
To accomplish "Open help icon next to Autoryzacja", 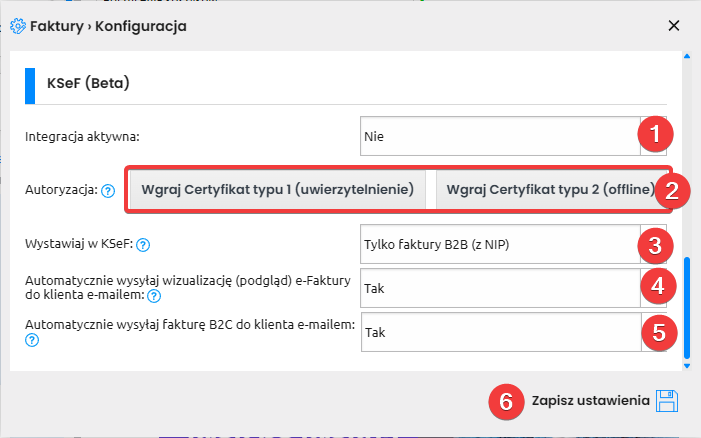I will 108,190.
